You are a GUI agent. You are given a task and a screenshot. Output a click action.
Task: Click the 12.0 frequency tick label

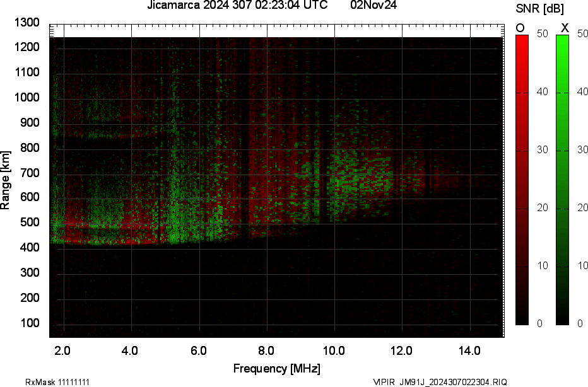[402, 351]
